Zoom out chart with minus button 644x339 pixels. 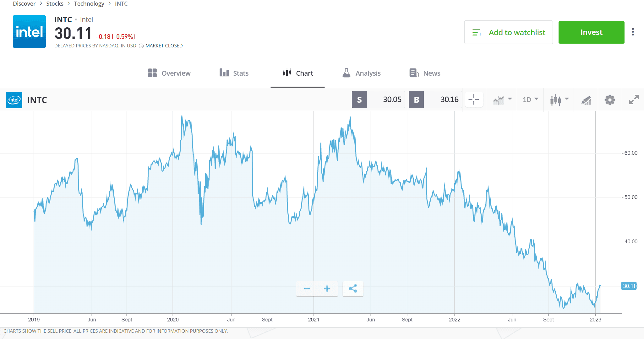click(307, 288)
